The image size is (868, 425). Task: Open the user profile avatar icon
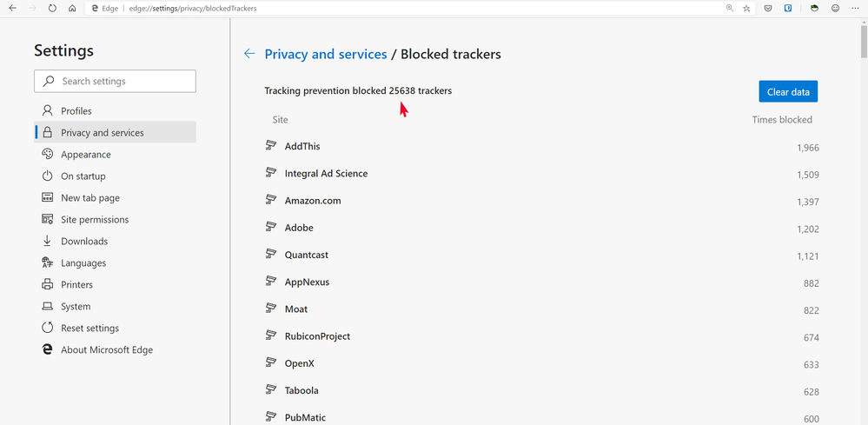814,9
